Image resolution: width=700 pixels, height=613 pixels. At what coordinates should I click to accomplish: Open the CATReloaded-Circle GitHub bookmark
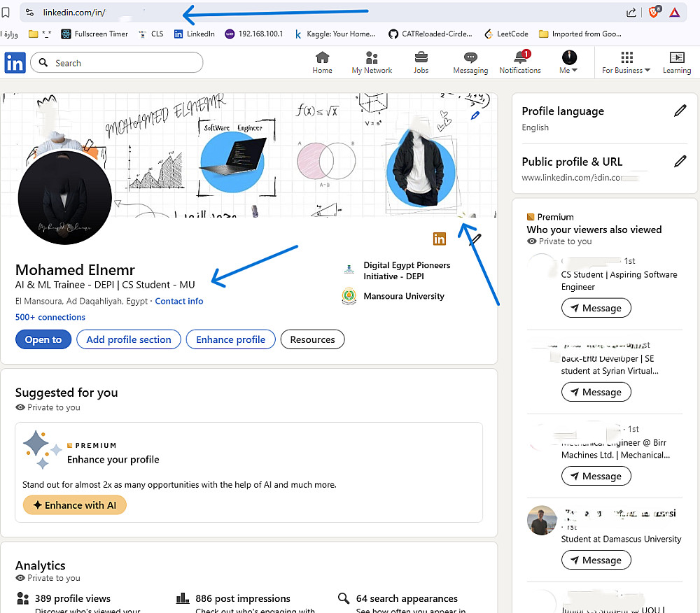click(430, 34)
